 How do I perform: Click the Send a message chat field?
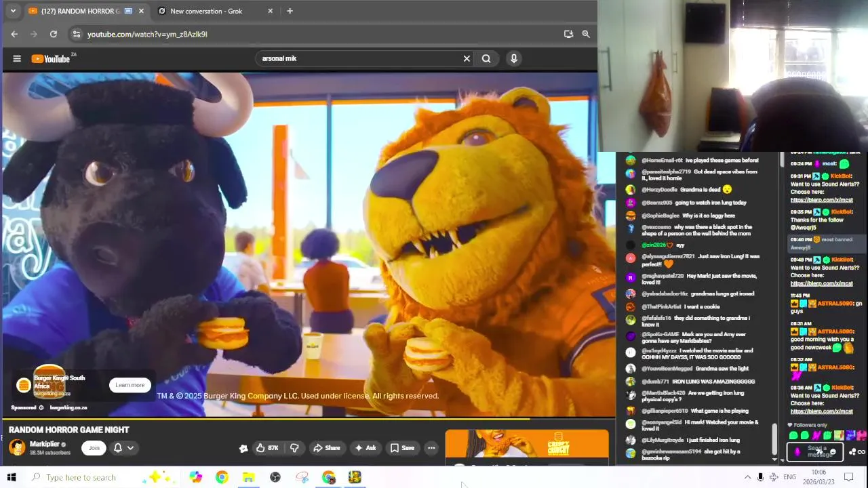pos(816,451)
